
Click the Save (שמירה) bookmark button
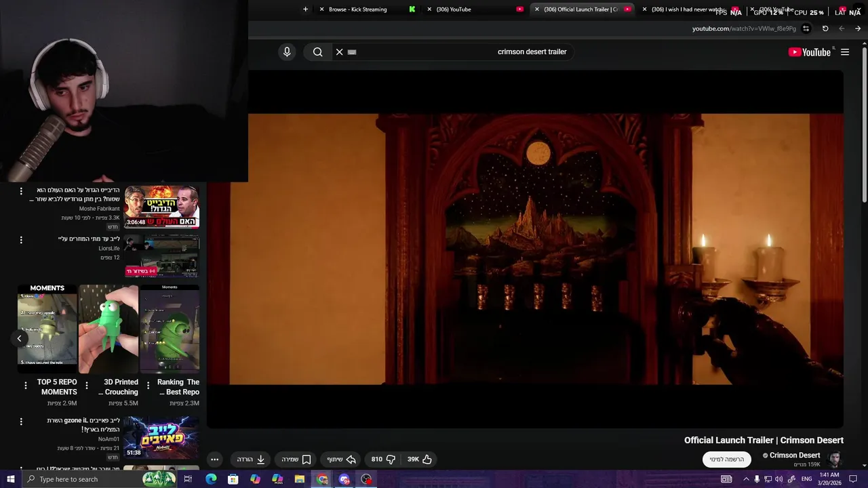pyautogui.click(x=296, y=459)
